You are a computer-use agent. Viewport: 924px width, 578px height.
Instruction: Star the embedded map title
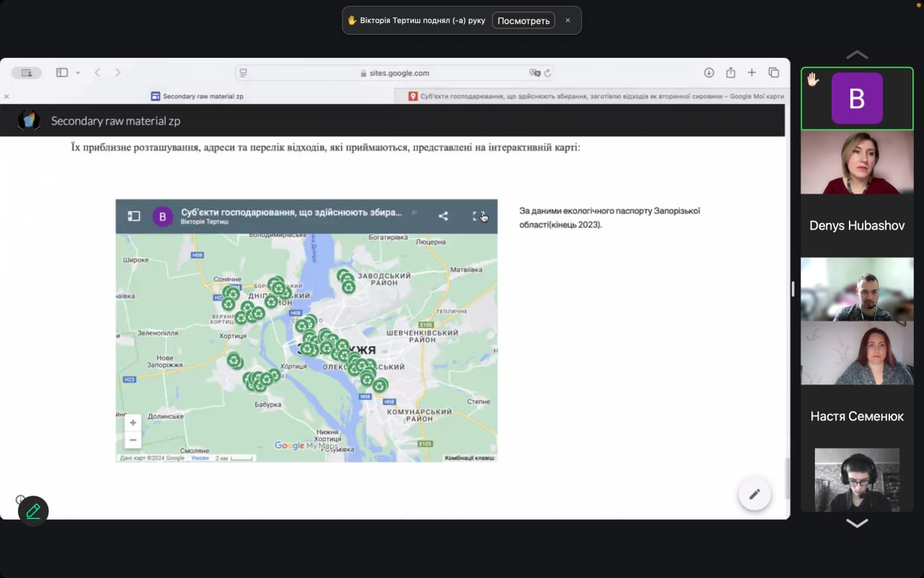414,212
